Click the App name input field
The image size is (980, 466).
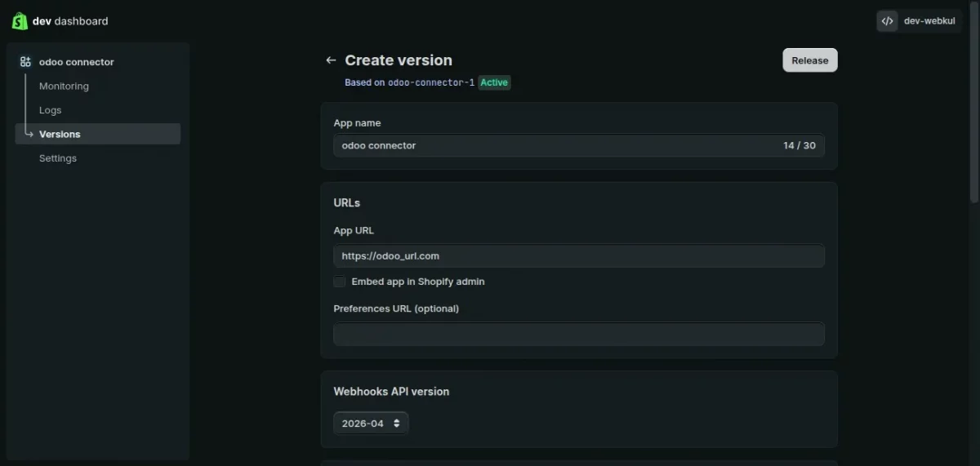(x=579, y=146)
